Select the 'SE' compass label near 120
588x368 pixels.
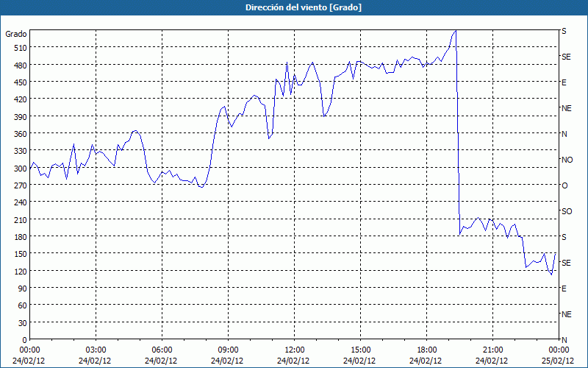click(x=566, y=263)
